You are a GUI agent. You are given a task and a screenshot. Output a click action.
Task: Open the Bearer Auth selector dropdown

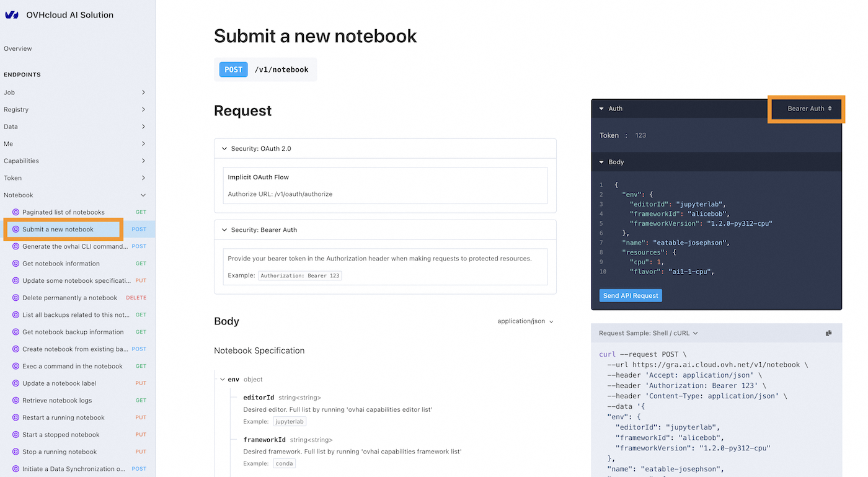[807, 108]
